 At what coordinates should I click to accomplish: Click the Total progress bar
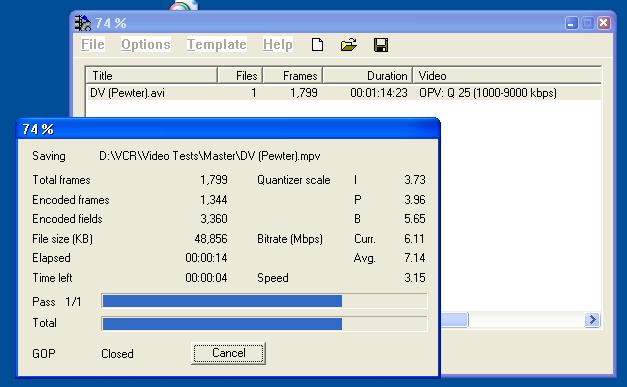click(x=264, y=323)
